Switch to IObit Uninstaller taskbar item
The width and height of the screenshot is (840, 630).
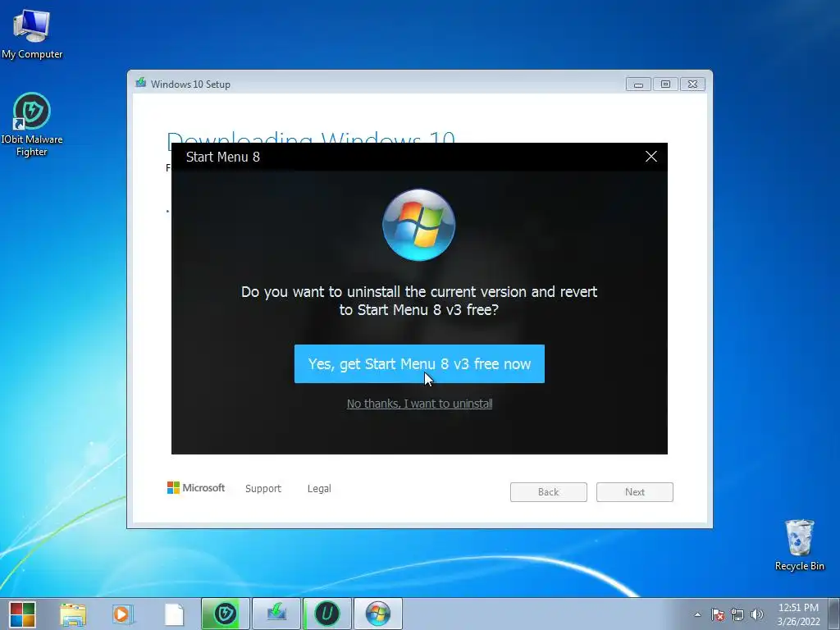(326, 614)
